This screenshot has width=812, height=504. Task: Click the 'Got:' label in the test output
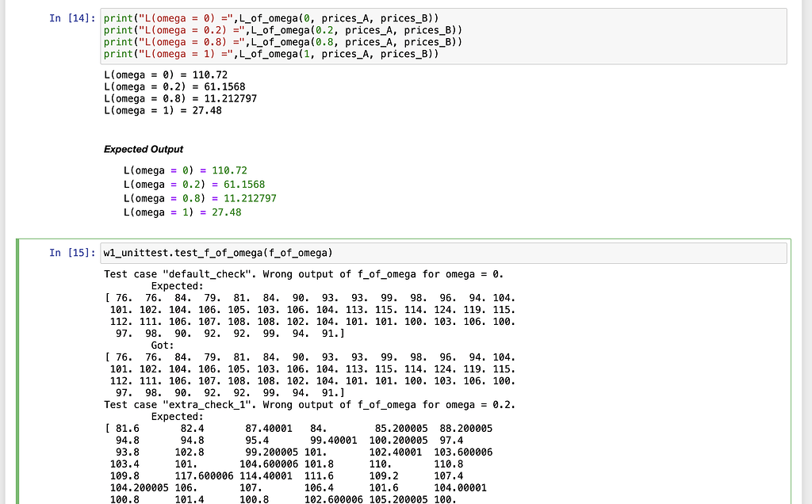point(162,346)
